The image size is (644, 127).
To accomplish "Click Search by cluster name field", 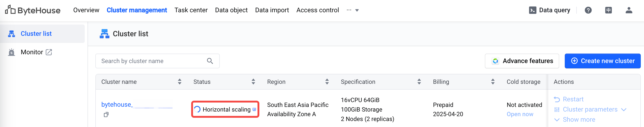I will [152, 61].
